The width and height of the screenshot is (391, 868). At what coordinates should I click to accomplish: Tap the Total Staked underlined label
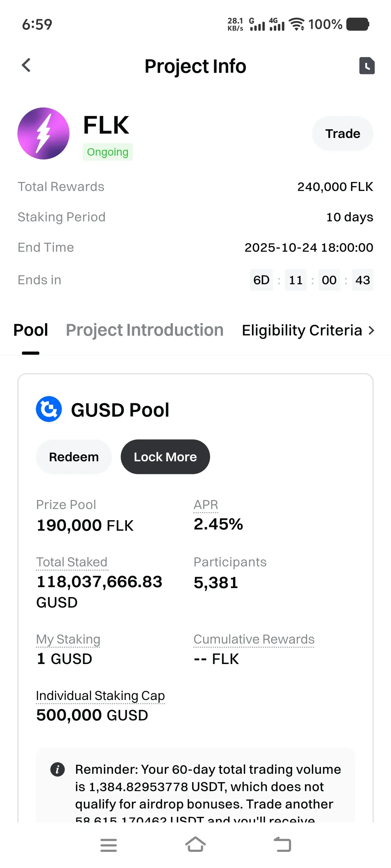click(72, 562)
